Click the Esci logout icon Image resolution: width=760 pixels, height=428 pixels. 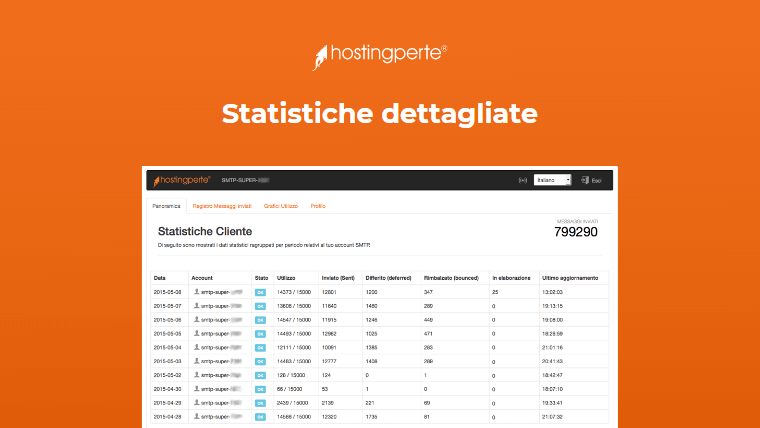pos(584,181)
